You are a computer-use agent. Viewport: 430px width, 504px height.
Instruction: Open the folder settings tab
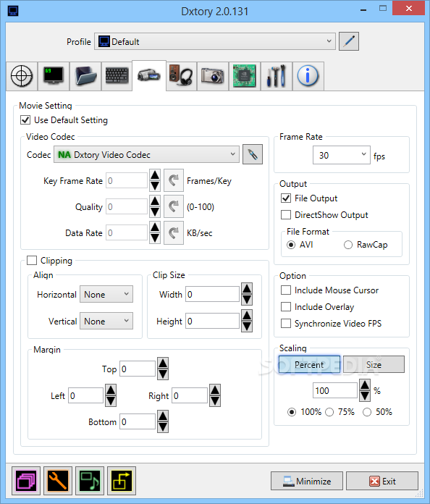click(85, 76)
